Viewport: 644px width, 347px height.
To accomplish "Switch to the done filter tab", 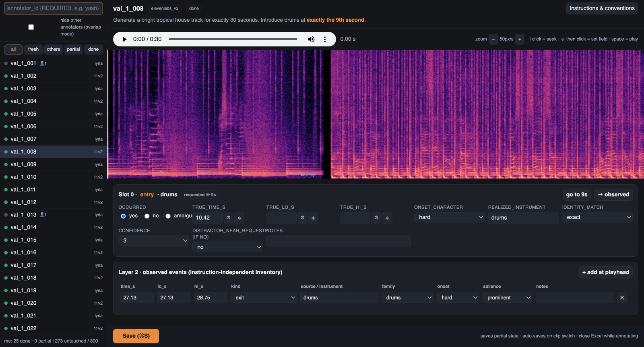I will (x=93, y=49).
